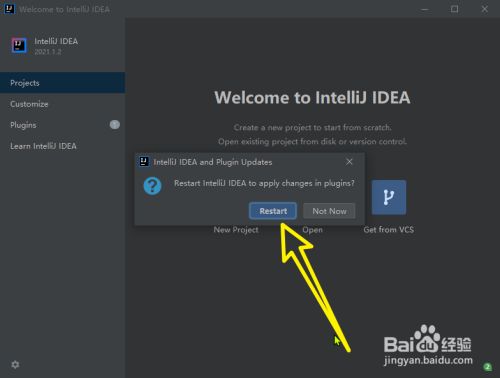The image size is (500, 378).
Task: Maximize the Welcome window
Action: [x=454, y=9]
